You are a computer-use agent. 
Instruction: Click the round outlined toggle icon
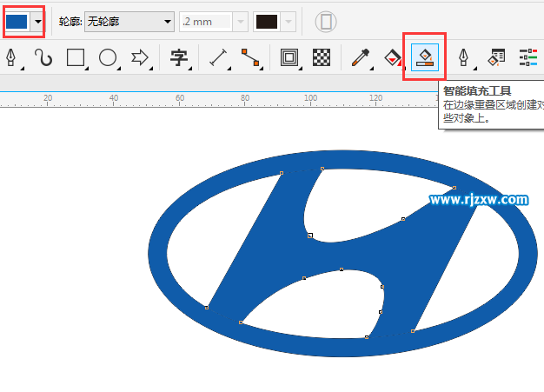click(325, 22)
